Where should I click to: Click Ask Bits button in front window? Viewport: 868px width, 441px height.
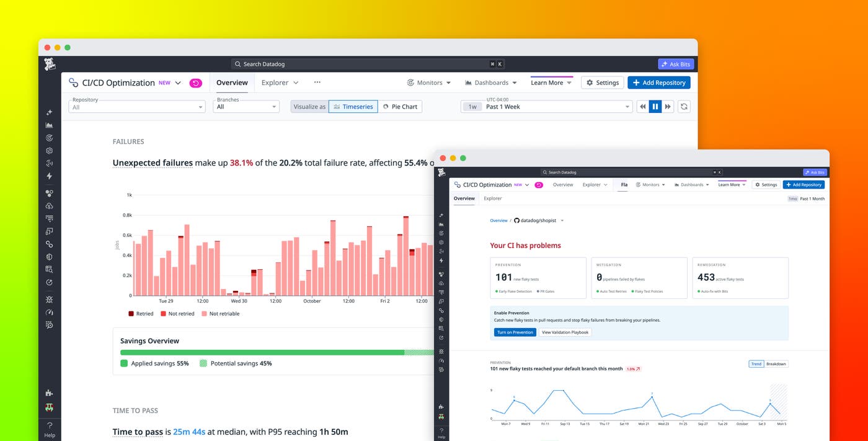coord(815,172)
